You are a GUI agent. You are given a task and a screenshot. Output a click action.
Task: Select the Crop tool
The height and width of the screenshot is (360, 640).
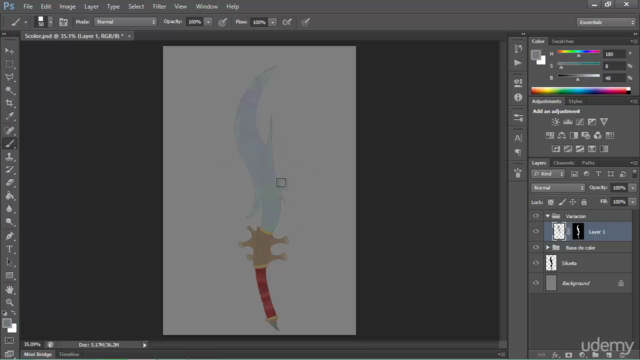(9, 103)
